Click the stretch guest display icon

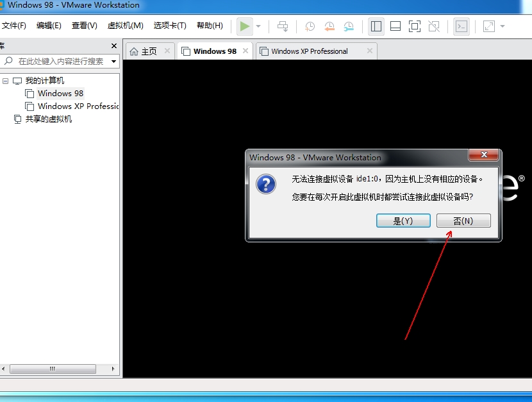(488, 26)
